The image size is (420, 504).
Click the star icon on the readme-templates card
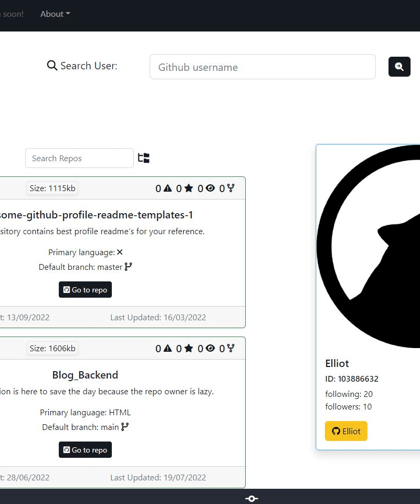[189, 188]
